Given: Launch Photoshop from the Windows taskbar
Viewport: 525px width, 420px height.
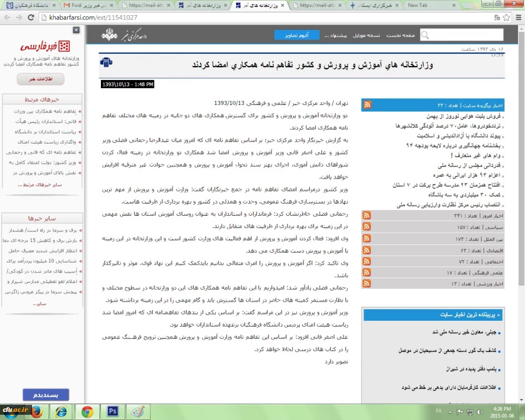Looking at the screenshot, I should point(112,411).
